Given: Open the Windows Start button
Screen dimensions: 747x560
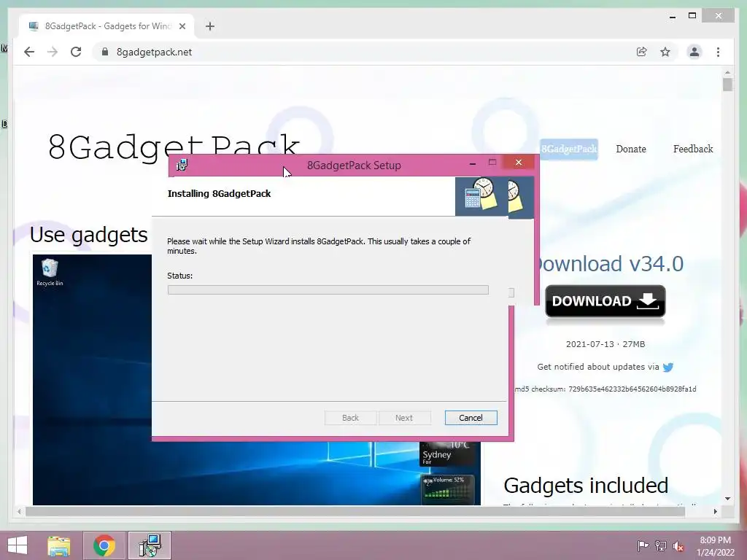Looking at the screenshot, I should coord(18,545).
